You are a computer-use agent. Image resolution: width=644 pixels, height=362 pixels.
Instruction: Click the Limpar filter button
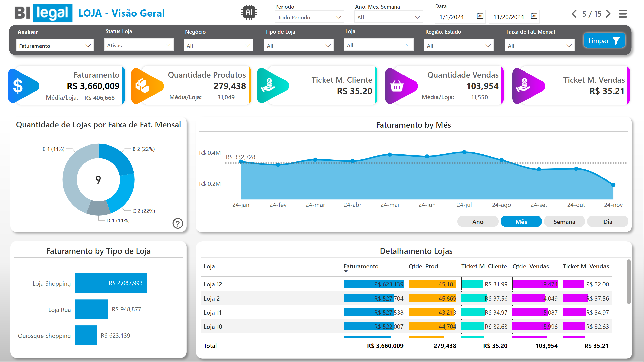pos(604,41)
